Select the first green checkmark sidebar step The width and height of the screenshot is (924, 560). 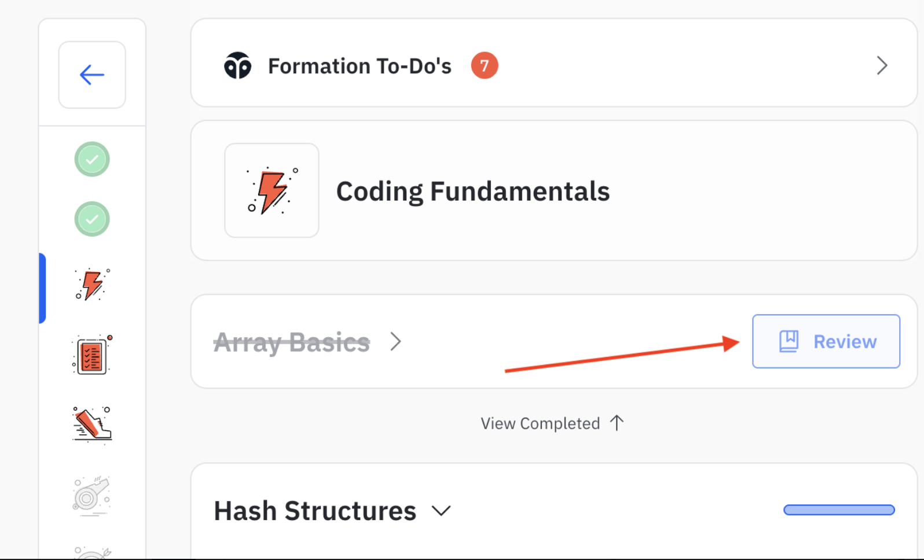click(x=92, y=159)
